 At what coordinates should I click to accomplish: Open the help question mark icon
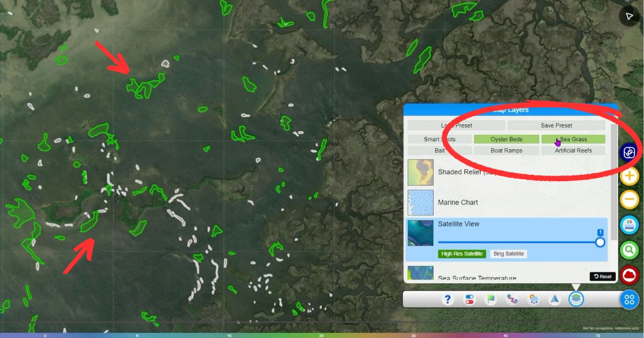click(448, 299)
